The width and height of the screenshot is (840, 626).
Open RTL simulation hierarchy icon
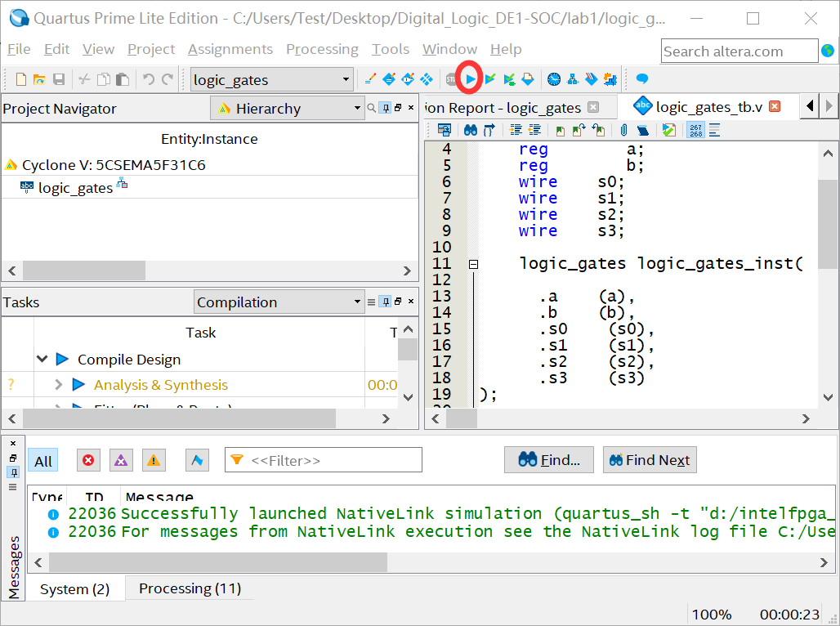pos(573,79)
